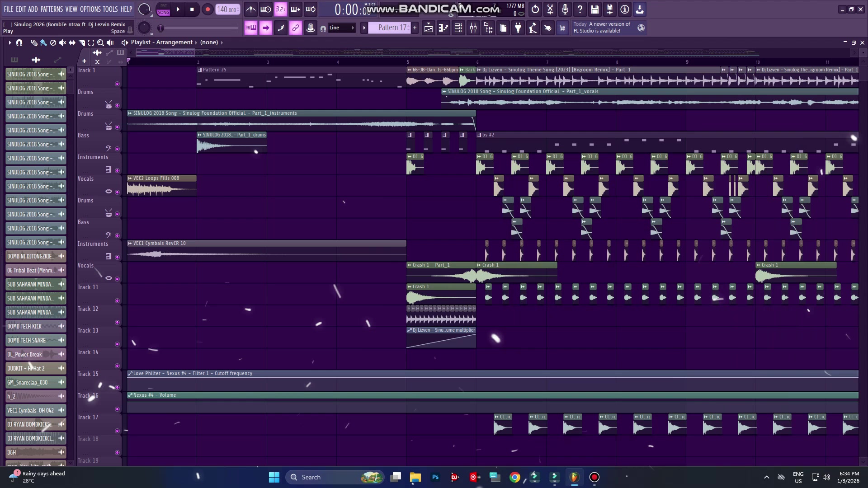Open the Pattern 17 selector
This screenshot has height=488, width=868.
click(x=389, y=28)
